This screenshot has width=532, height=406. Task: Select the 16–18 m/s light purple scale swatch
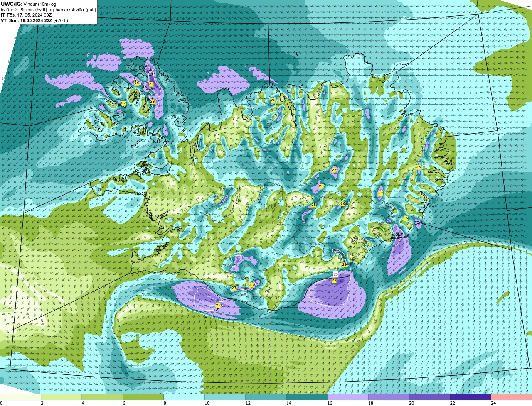click(x=348, y=397)
